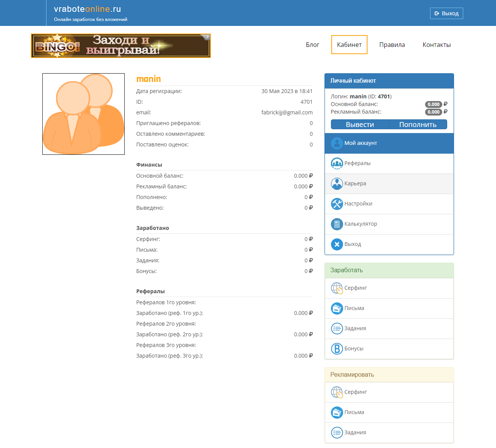Click the Финансы section heading
Image resolution: width=496 pixels, height=448 pixels.
tap(149, 165)
